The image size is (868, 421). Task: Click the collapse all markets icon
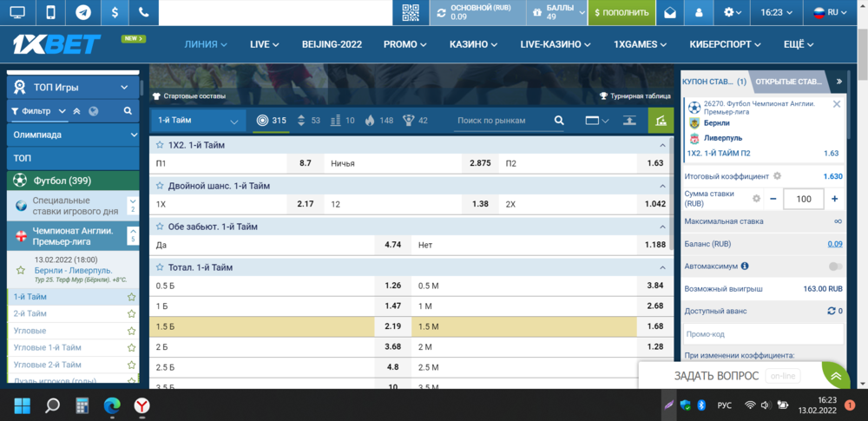628,121
